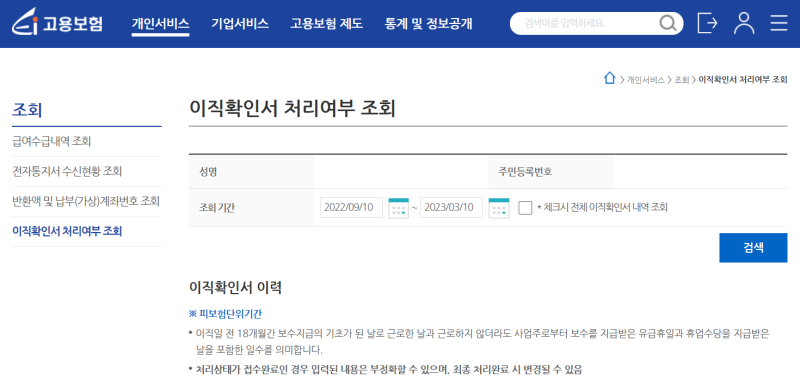This screenshot has width=800, height=384.
Task: Open the 개인서비스 menu
Action: [x=160, y=24]
